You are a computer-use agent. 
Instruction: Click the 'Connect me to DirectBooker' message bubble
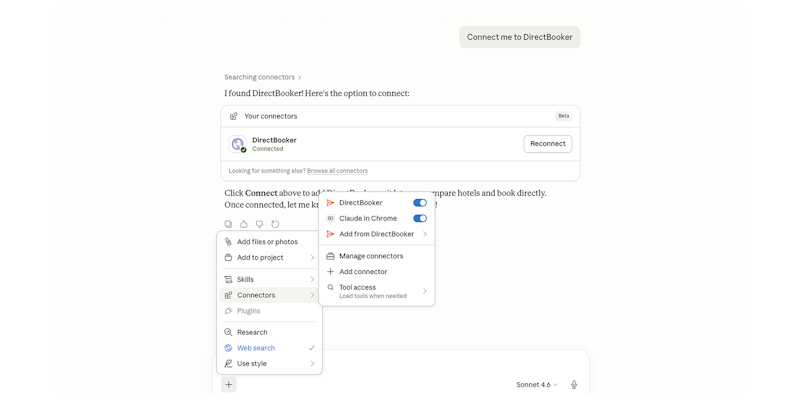click(x=519, y=37)
